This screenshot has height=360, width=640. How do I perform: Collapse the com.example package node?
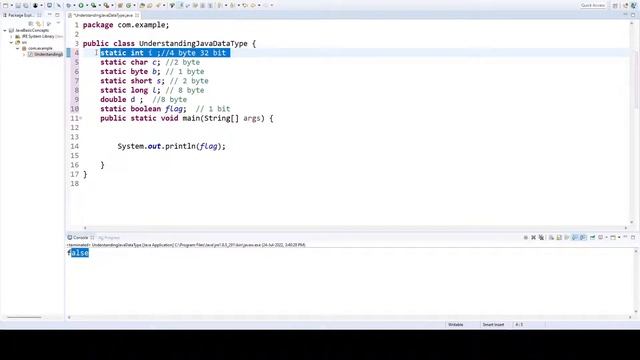pyautogui.click(x=18, y=48)
